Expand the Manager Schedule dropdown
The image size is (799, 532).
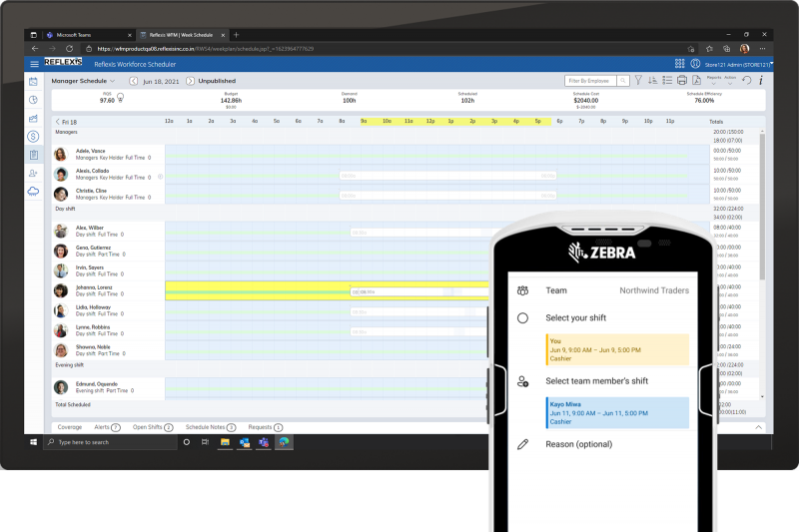[x=83, y=81]
